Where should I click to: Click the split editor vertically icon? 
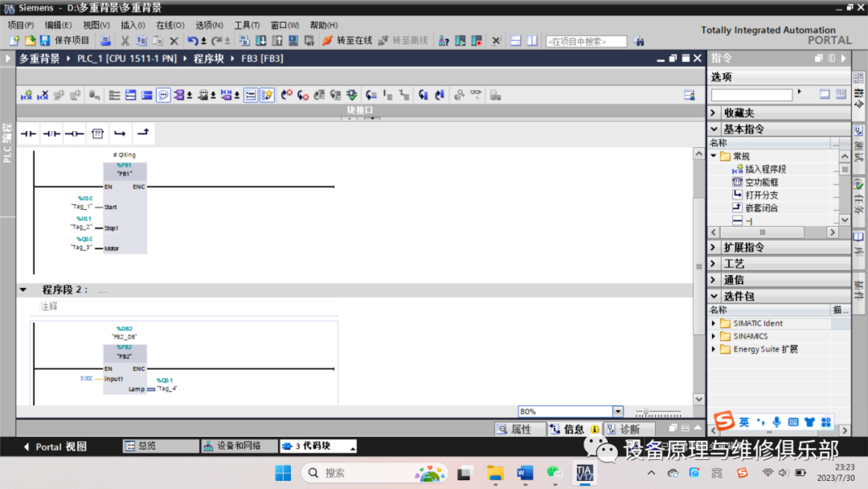[532, 40]
